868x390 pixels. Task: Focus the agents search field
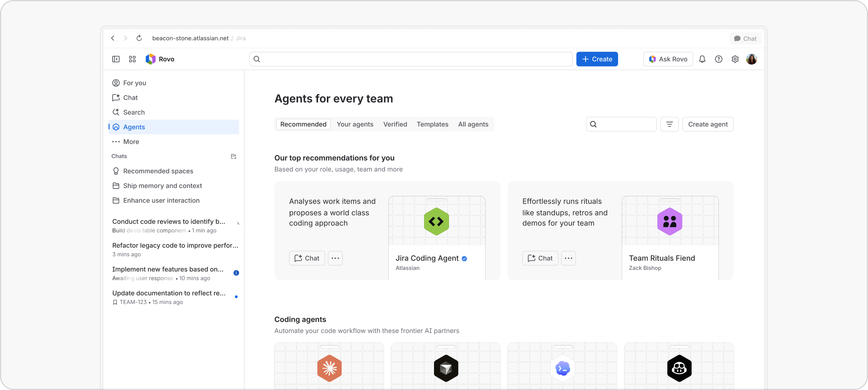point(621,124)
